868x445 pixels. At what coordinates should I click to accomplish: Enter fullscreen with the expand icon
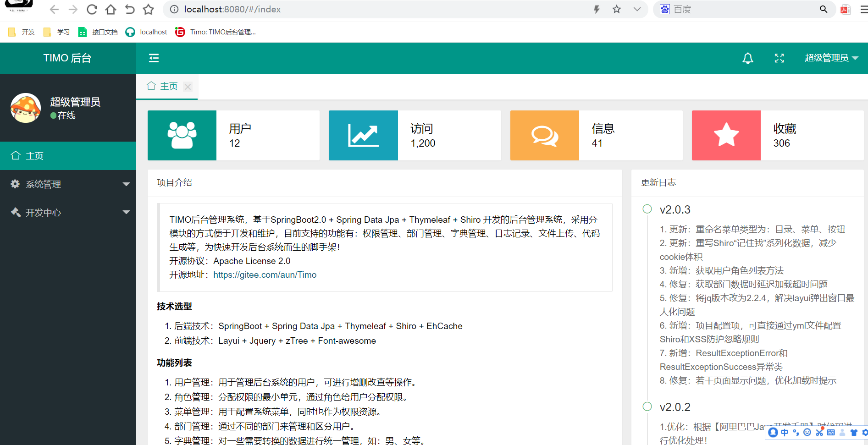780,58
